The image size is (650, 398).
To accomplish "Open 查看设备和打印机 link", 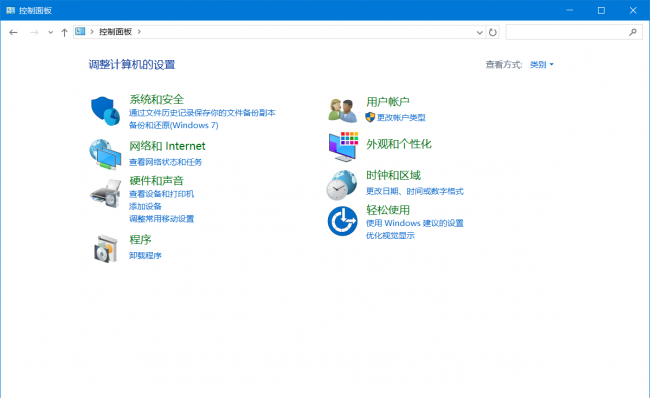I will 161,194.
